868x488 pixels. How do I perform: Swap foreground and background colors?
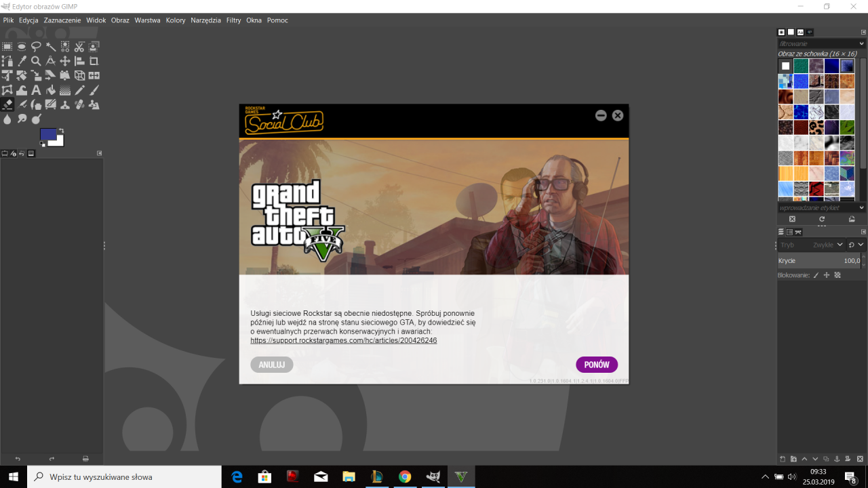61,130
